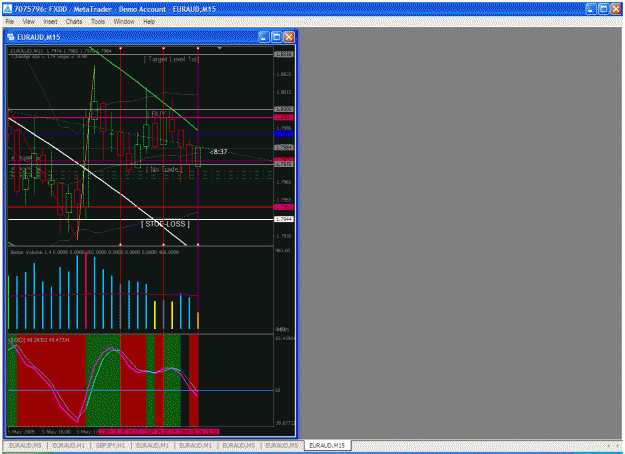625x454 pixels.
Task: Open the Insert menu
Action: point(50,22)
